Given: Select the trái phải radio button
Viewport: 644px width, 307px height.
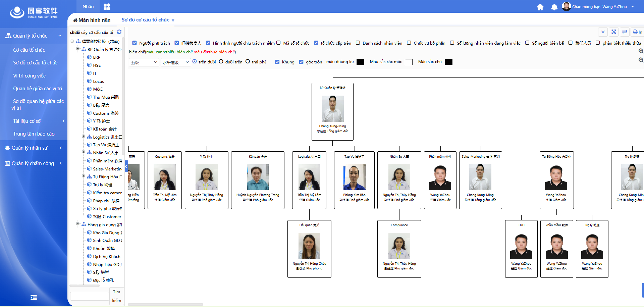Looking at the screenshot, I should point(248,61).
